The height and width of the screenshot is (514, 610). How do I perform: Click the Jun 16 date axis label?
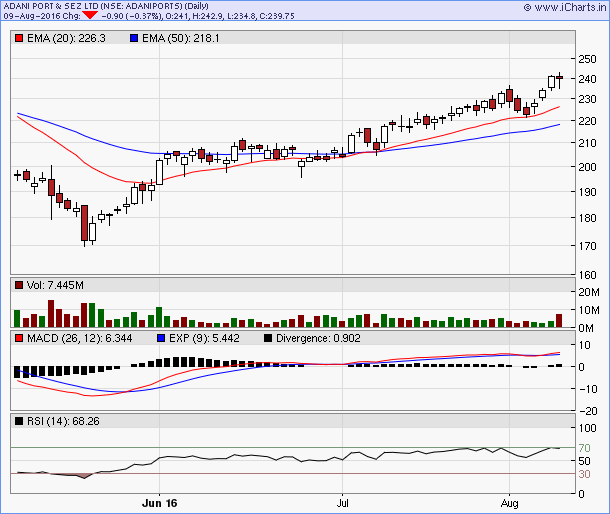(x=160, y=503)
